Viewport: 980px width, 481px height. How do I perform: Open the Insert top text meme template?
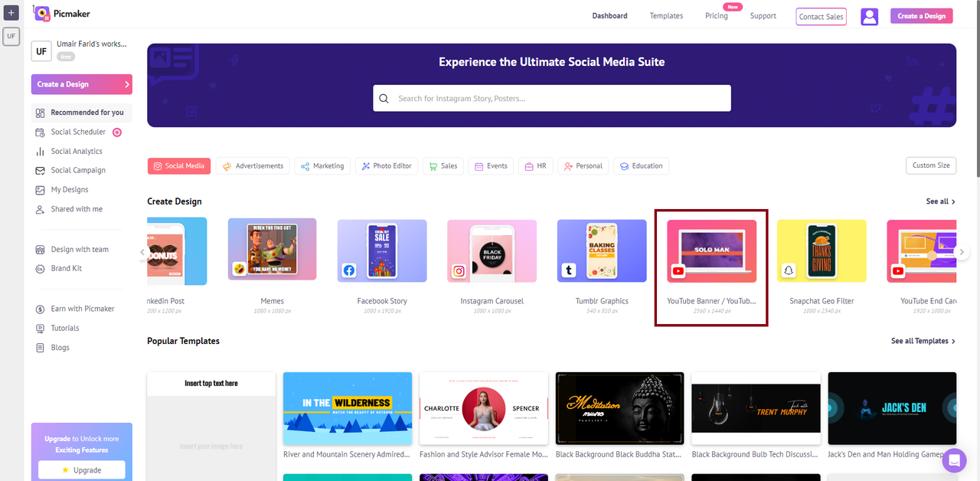pyautogui.click(x=211, y=426)
